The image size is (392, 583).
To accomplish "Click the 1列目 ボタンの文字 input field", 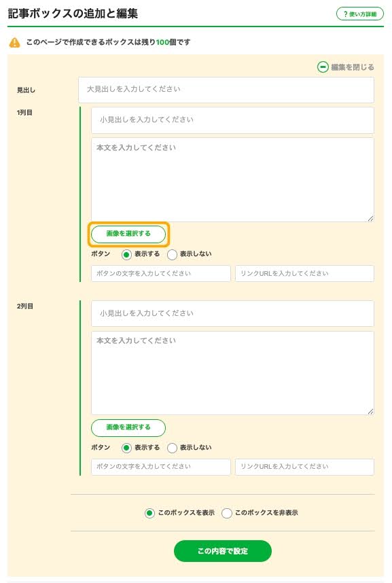I will coord(160,273).
